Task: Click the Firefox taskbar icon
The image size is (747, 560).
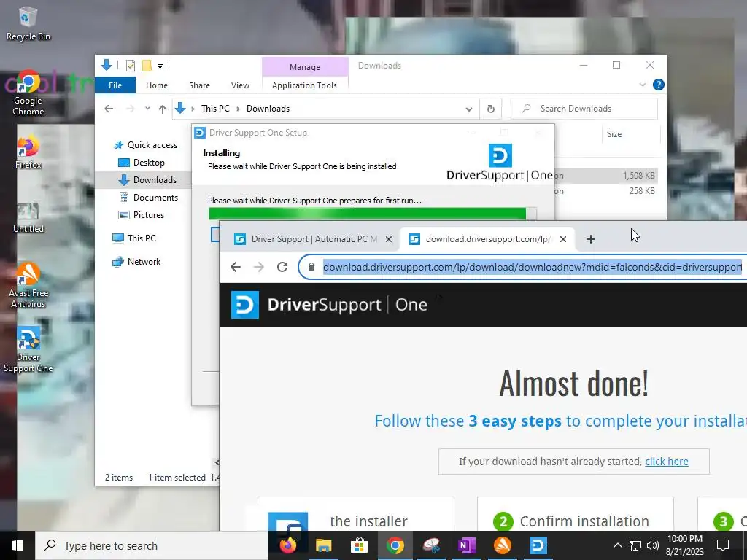Action: [287, 545]
